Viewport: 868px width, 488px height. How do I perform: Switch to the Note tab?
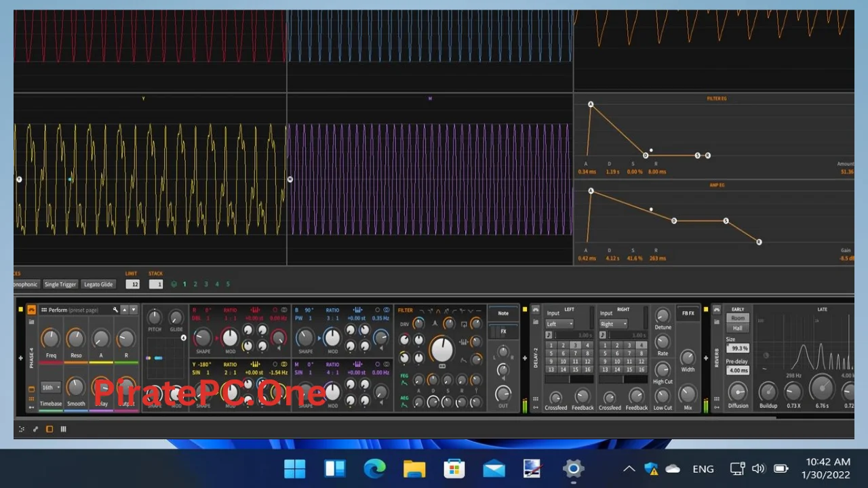[503, 313]
